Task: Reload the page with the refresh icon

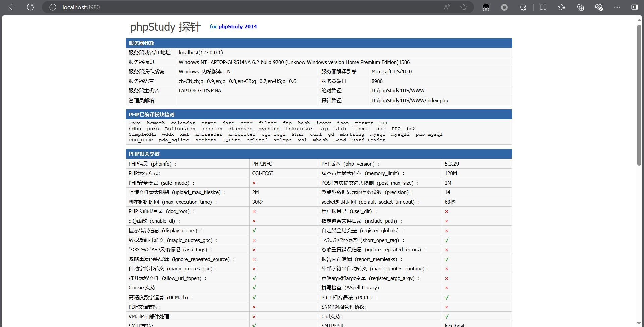Action: 30,7
